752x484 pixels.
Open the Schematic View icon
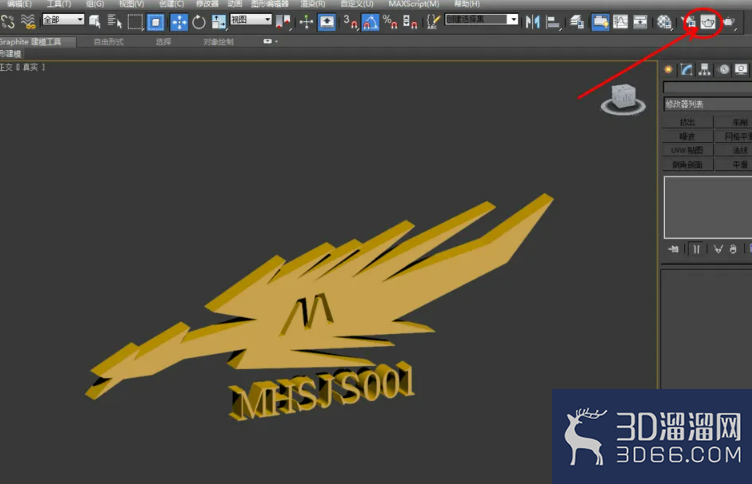point(640,22)
